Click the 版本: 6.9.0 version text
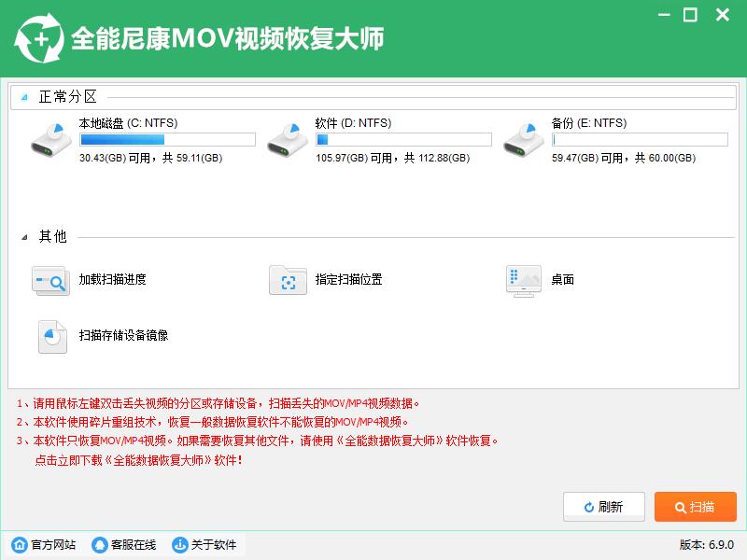747x560 pixels. point(707,545)
